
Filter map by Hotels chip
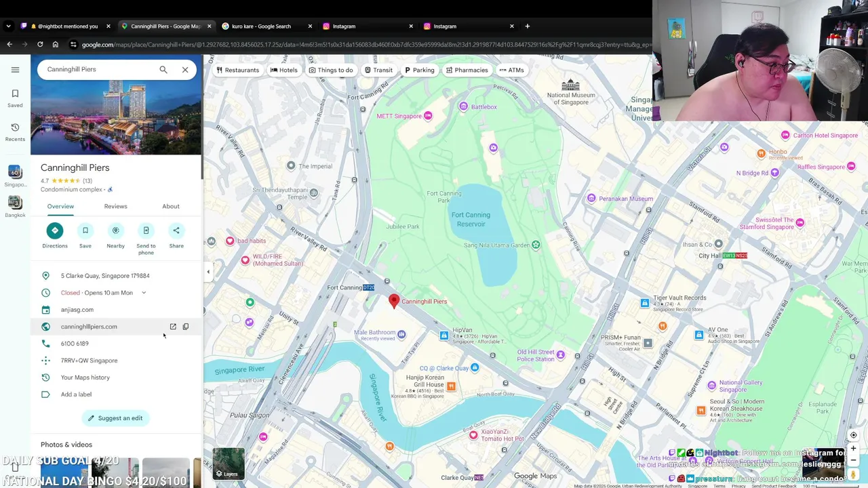283,70
